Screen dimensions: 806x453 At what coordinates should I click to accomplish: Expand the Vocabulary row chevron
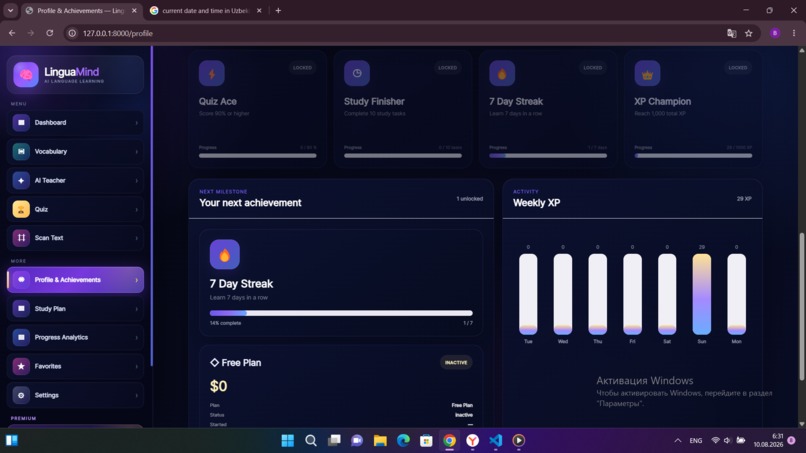pyautogui.click(x=136, y=152)
